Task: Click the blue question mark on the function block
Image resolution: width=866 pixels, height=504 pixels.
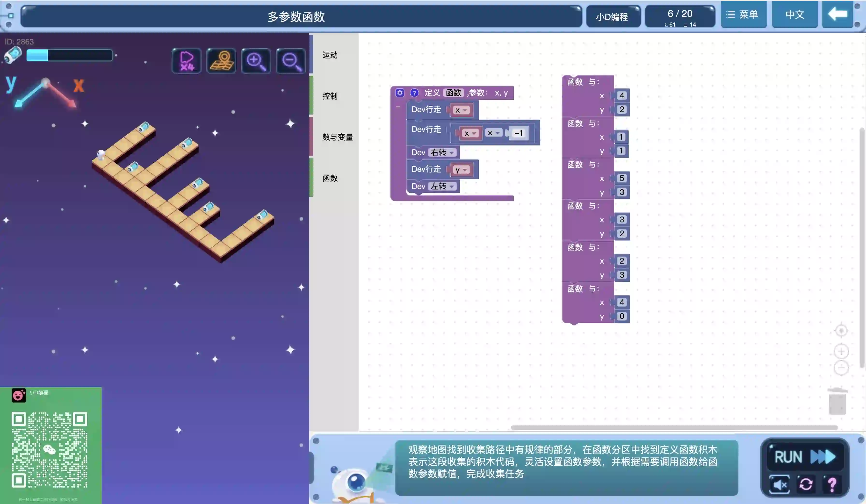Action: (x=414, y=93)
